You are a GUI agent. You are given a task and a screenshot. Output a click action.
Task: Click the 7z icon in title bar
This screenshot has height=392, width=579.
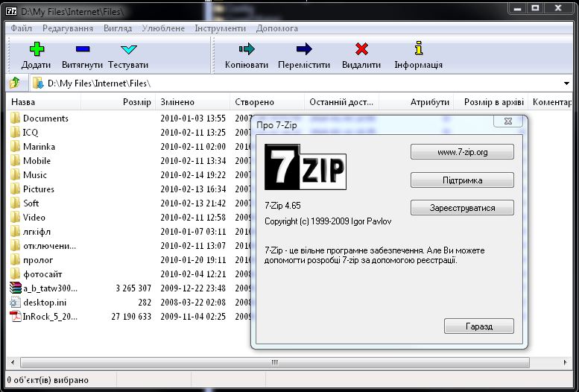pos(11,11)
